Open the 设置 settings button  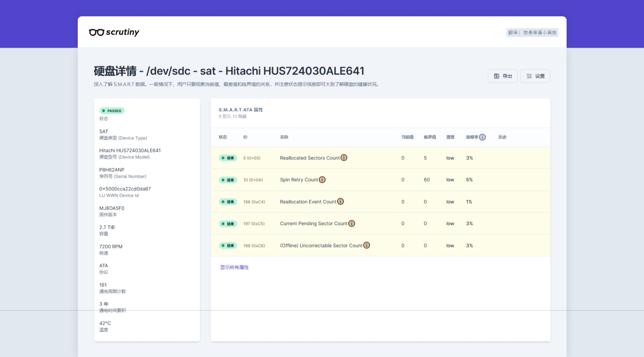click(535, 76)
